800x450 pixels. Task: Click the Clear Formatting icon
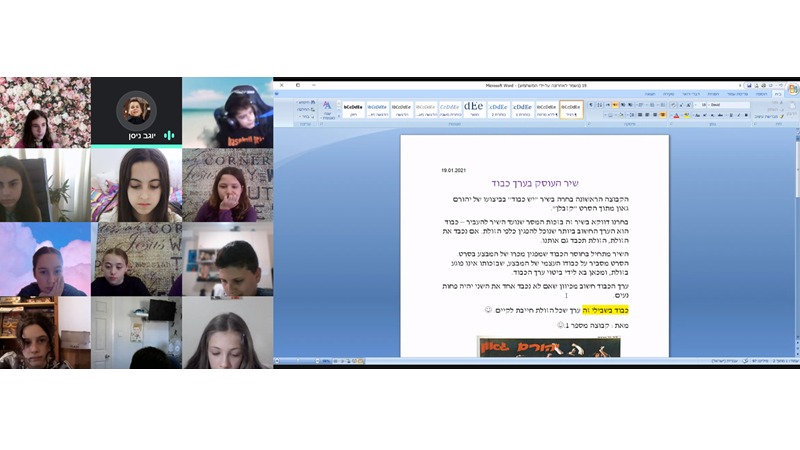pos(673,105)
